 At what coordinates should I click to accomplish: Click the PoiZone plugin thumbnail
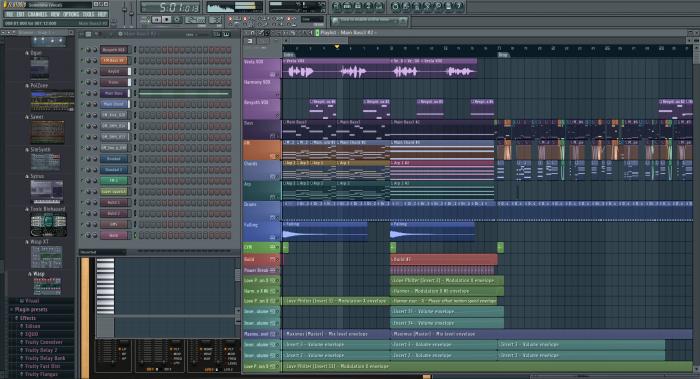pos(52,101)
